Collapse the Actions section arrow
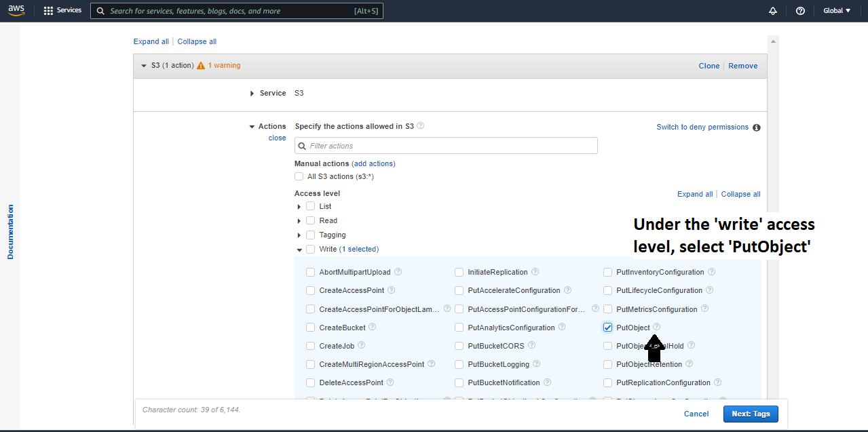This screenshot has width=868, height=432. [252, 127]
